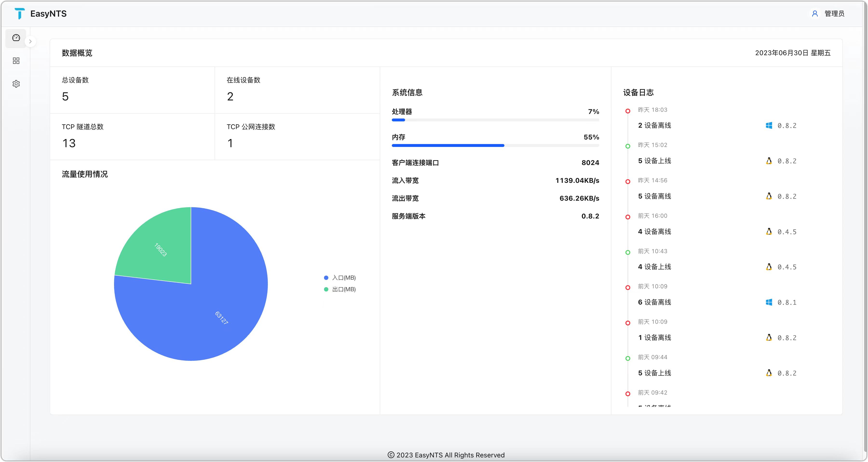Click the green marker for 昨天 15:02
Viewport: 868px width, 462px height.
[628, 146]
